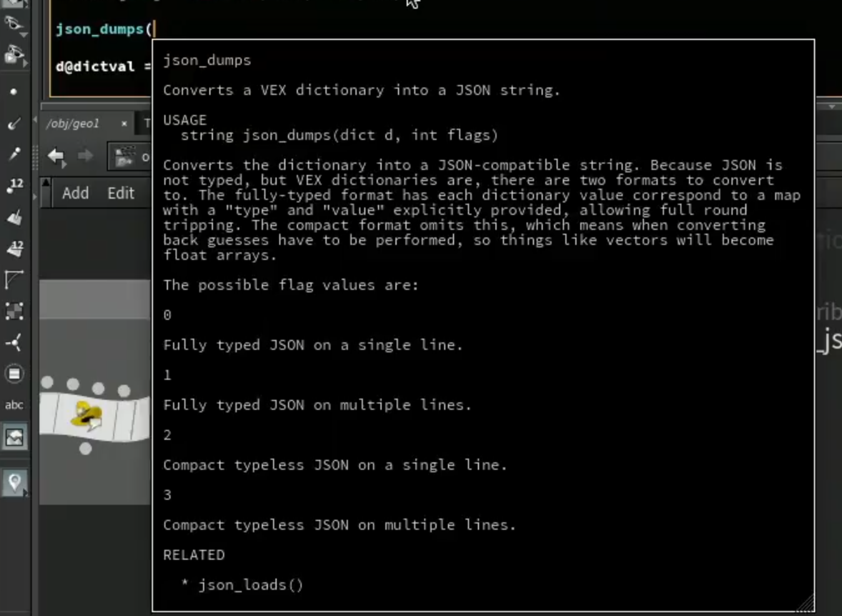Screen dimensions: 842x616
Task: Click the usage signature string json_dumps(dict d, int flags)
Action: pos(339,135)
